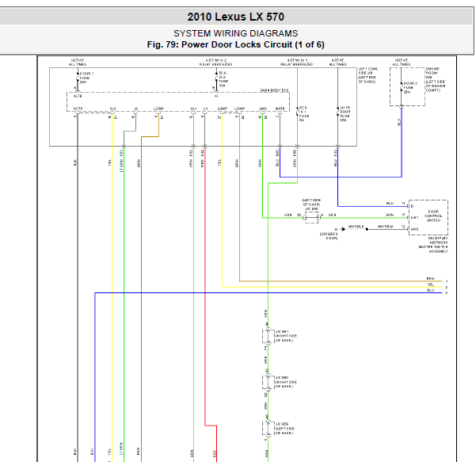Select the (DRIVER'S DOOR) ground label

point(329,236)
